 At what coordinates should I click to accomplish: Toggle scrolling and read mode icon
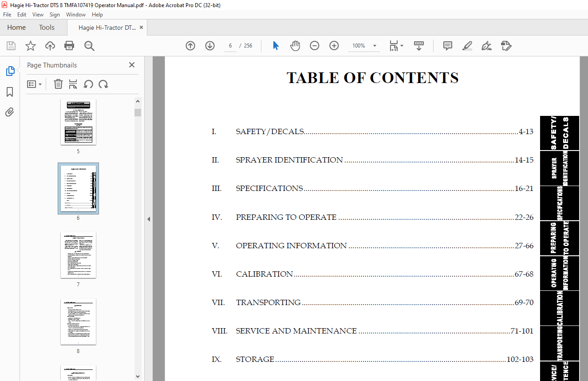point(419,46)
